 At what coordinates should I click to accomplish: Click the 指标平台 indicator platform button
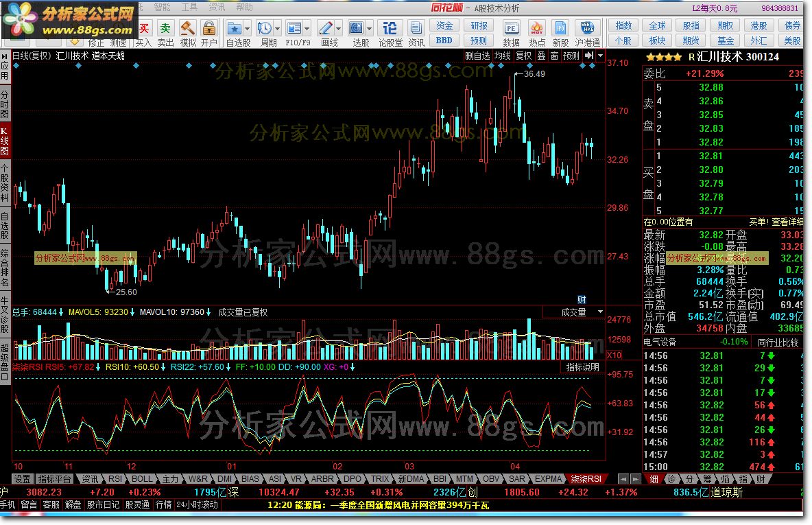(54, 480)
